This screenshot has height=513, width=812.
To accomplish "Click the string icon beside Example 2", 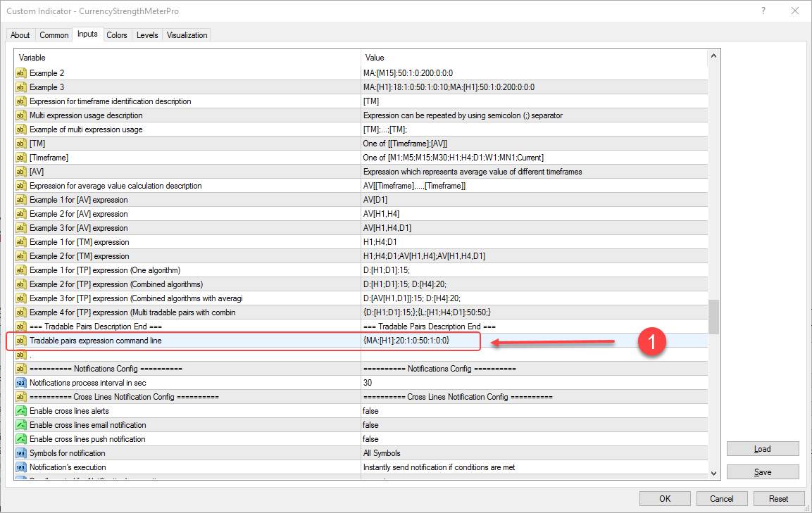I will [x=20, y=73].
